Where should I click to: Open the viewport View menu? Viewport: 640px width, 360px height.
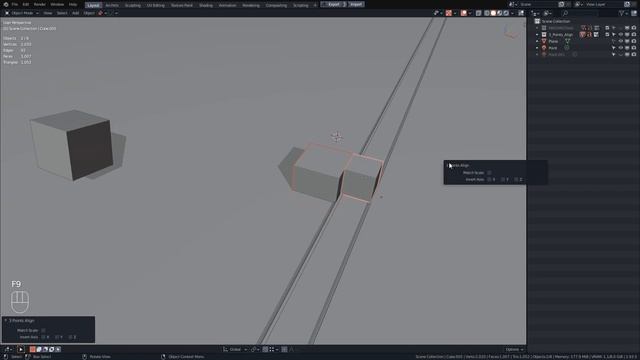(48, 13)
